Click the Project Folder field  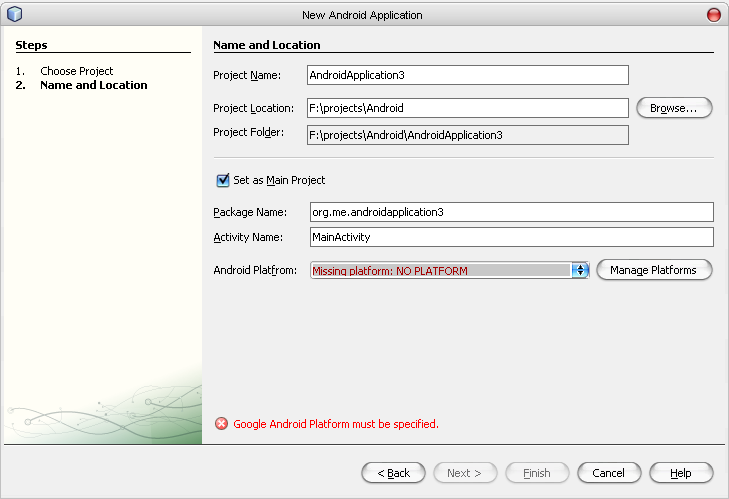[468, 135]
